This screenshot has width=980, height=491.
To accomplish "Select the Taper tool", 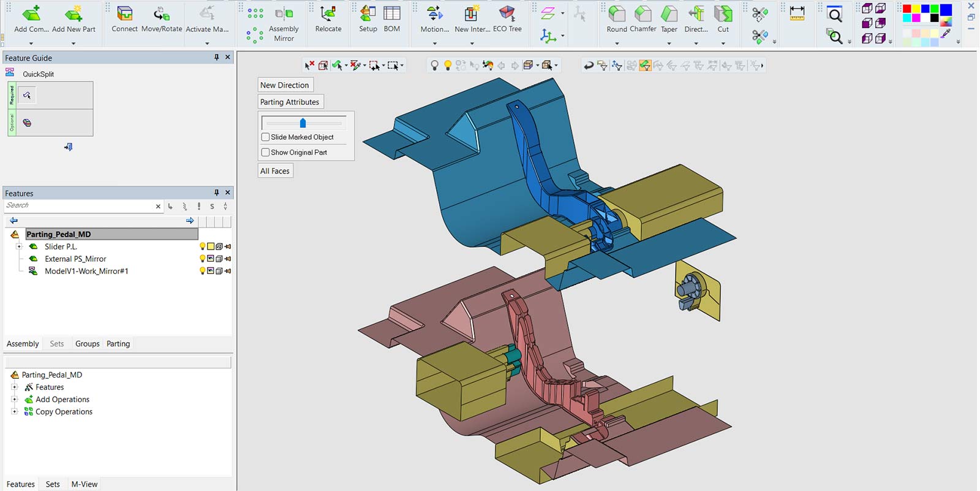I will 669,14.
